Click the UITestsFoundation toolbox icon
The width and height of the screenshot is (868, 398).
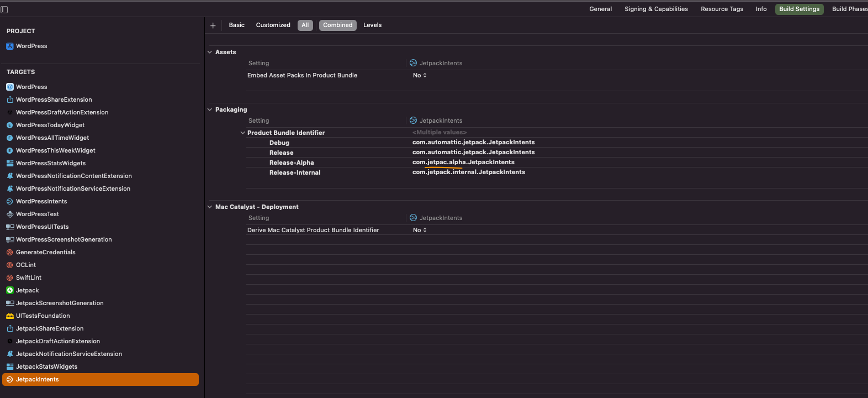(x=10, y=316)
